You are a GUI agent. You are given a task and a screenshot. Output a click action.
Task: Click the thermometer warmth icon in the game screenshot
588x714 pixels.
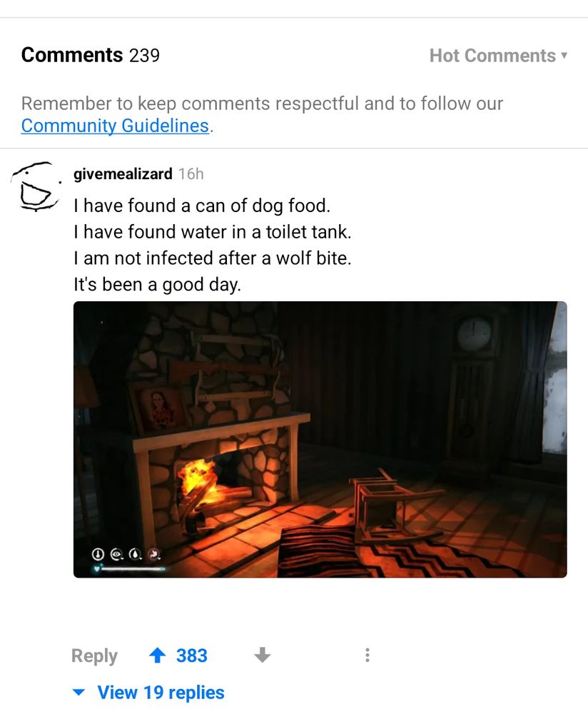click(x=97, y=554)
